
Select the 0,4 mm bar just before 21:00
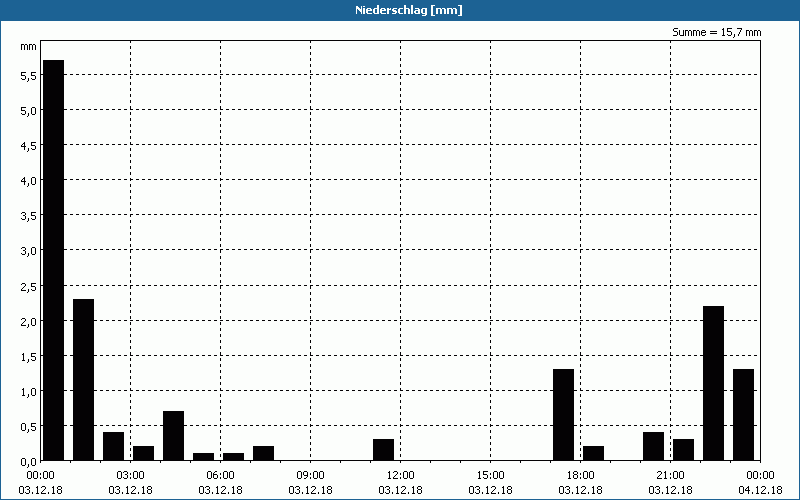coord(654,446)
